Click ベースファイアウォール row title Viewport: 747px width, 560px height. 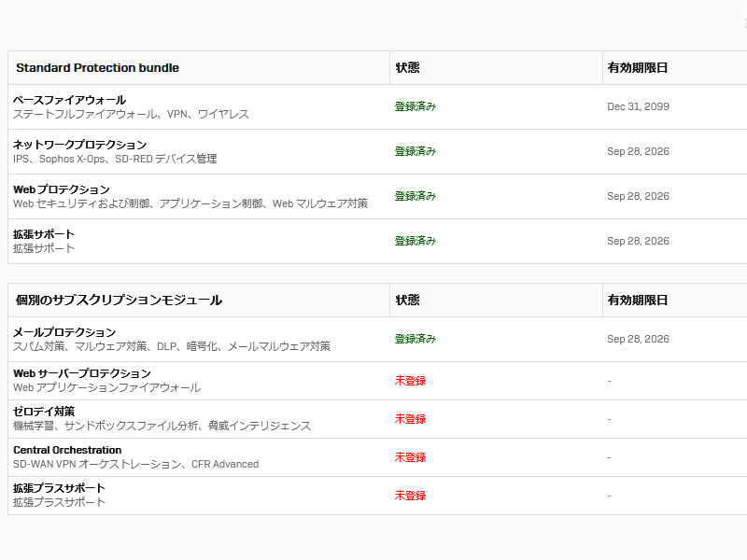69,100
